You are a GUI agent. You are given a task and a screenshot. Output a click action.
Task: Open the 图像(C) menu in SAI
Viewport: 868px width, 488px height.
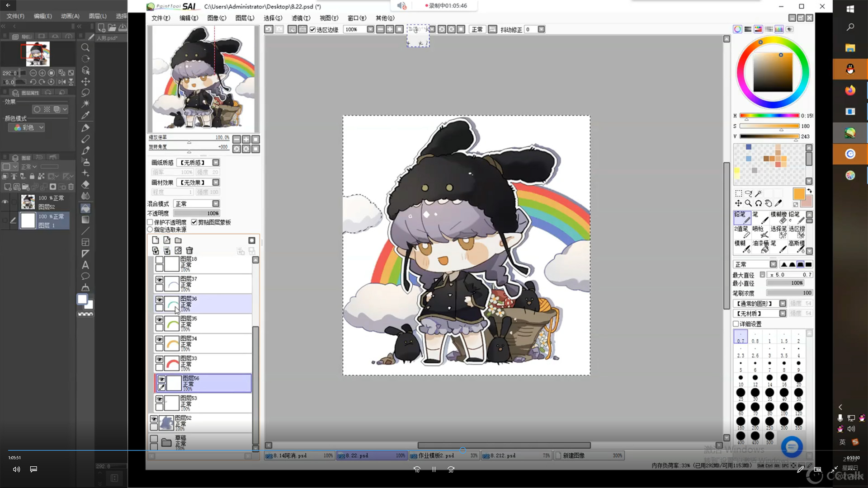click(x=217, y=18)
